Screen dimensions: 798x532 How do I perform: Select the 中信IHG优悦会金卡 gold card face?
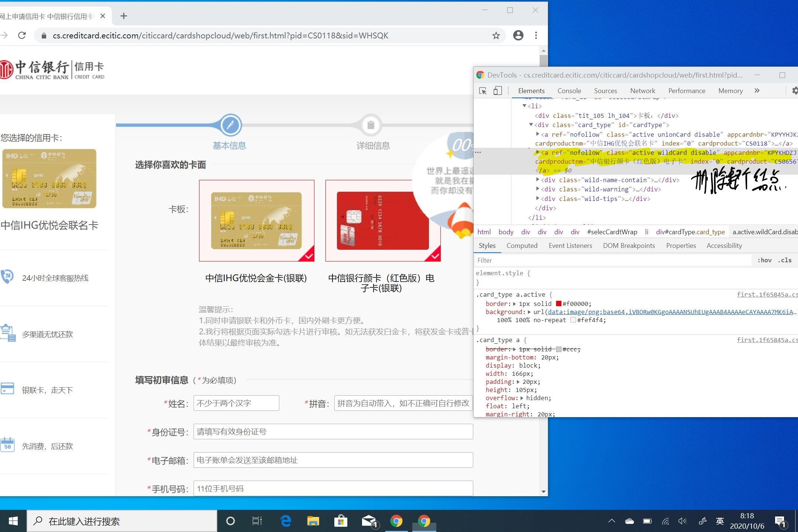(x=257, y=221)
